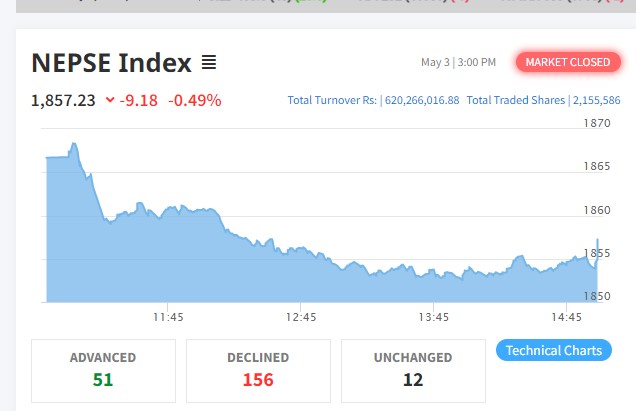This screenshot has width=636, height=411.
Task: Click the May 3 3:00 PM timestamp
Action: tap(458, 63)
